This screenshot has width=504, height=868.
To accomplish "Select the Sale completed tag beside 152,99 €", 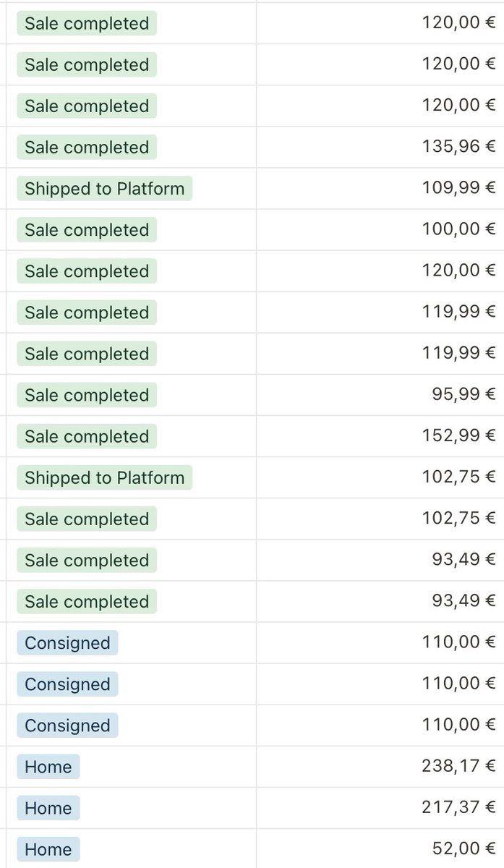I will pos(87,436).
